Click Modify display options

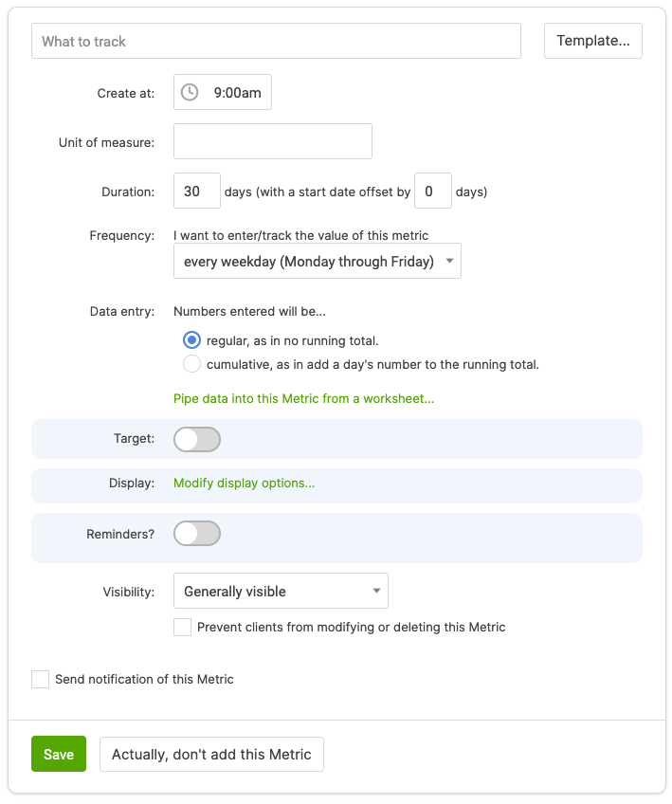tap(244, 483)
